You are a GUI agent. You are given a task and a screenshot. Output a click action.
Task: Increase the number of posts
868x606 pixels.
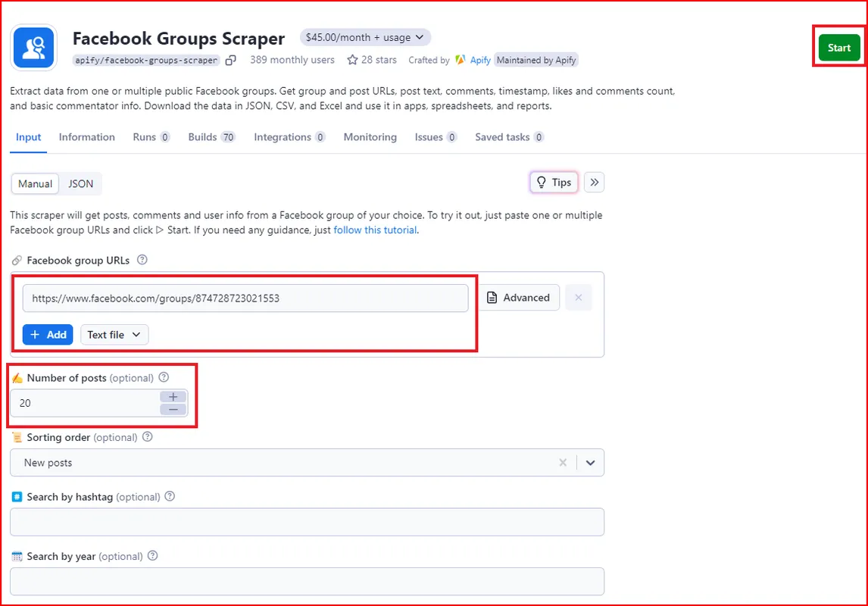173,397
